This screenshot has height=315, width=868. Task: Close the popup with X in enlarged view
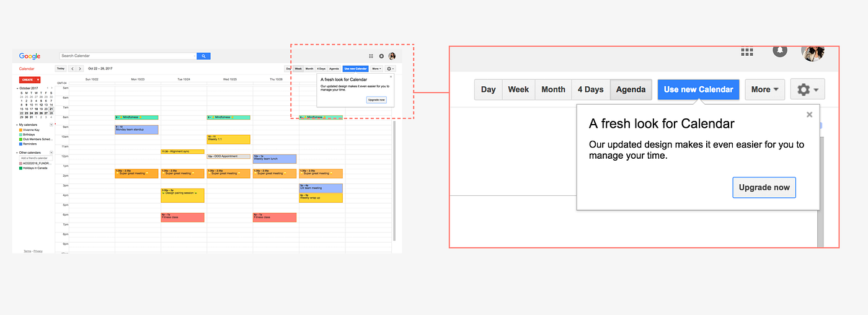[x=809, y=114]
